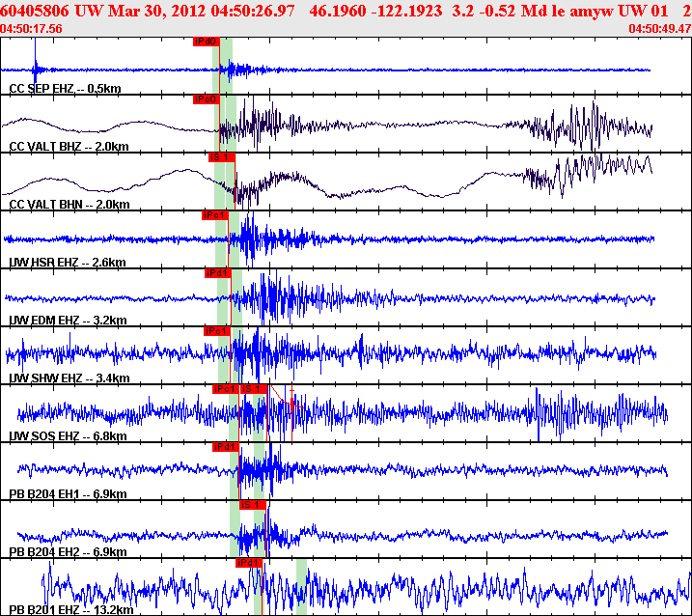Click the origin time 04:50:26.97 in header
Image resolution: width=692 pixels, height=616 pixels.
pyautogui.click(x=253, y=11)
